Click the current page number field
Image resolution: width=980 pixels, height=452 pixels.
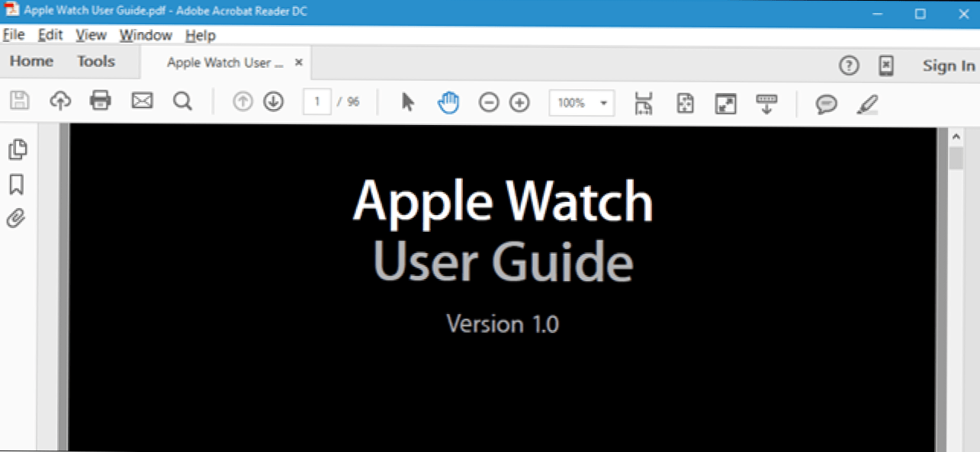point(316,102)
